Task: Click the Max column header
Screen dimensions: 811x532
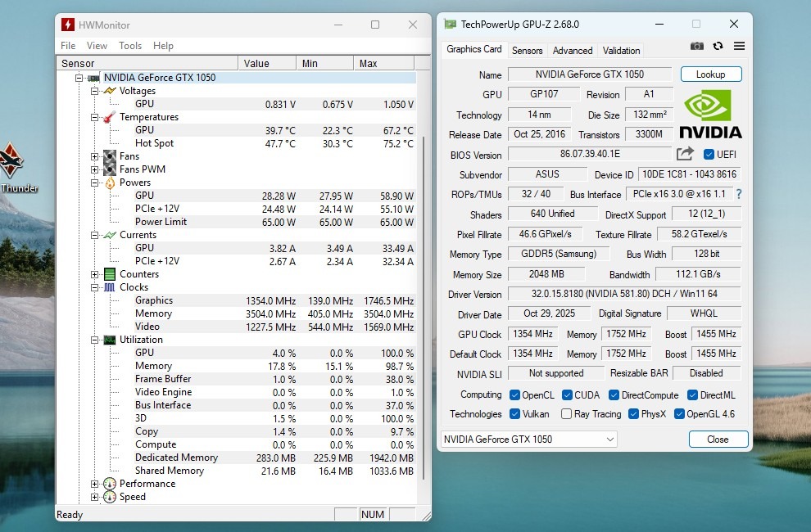Action: (383, 63)
